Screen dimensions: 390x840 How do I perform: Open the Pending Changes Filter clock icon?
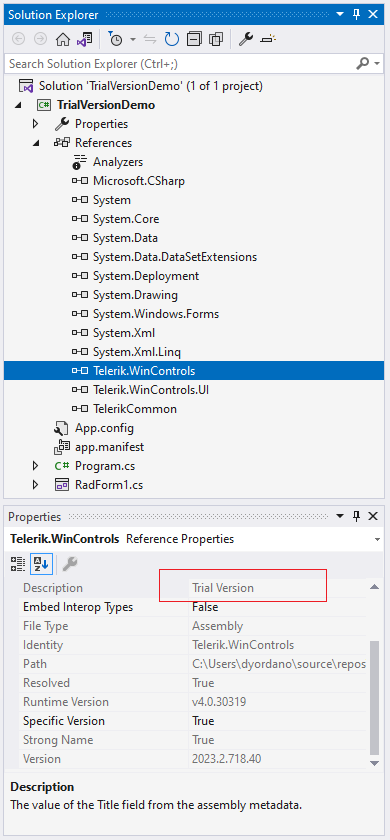pyautogui.click(x=116, y=39)
